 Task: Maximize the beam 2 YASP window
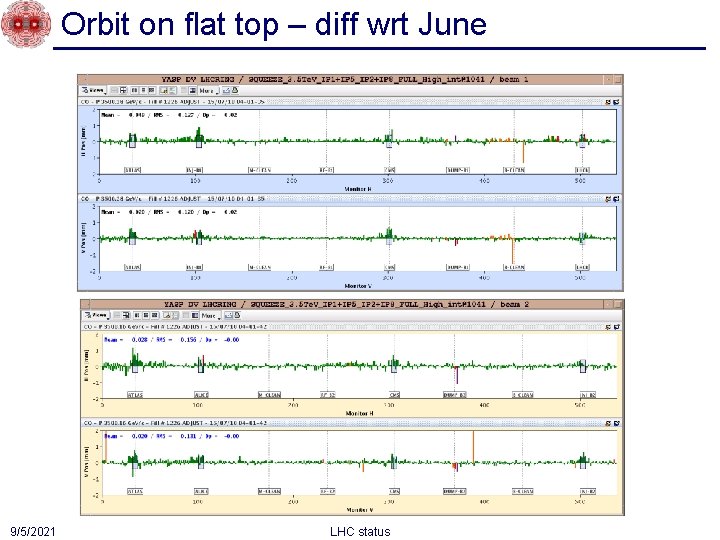coord(619,304)
